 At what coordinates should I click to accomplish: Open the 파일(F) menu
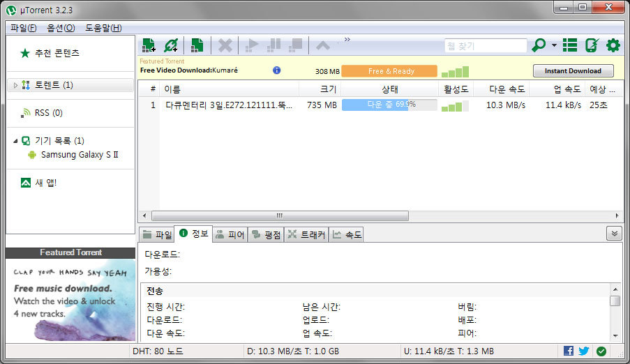click(x=24, y=28)
